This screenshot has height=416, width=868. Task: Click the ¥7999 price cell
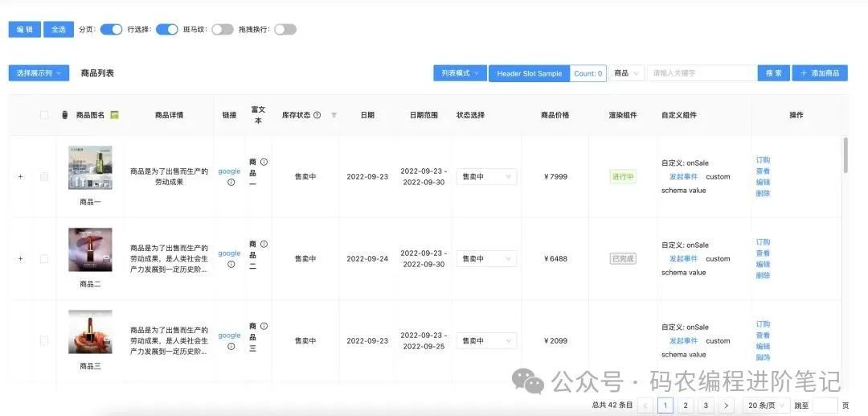tap(555, 177)
